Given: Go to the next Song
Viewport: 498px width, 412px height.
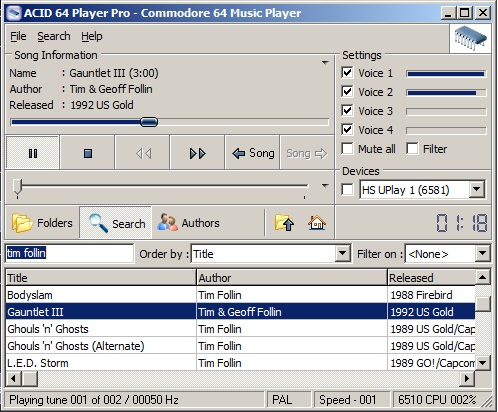Looking at the screenshot, I should point(307,153).
